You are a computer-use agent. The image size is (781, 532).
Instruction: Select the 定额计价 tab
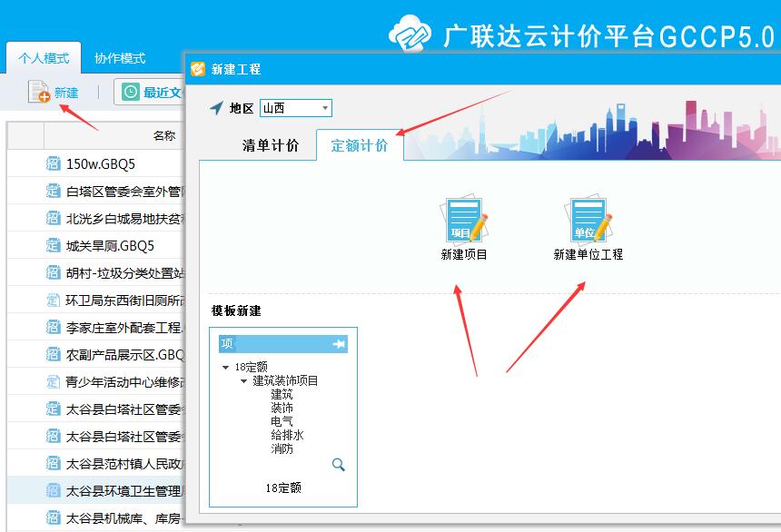click(359, 145)
